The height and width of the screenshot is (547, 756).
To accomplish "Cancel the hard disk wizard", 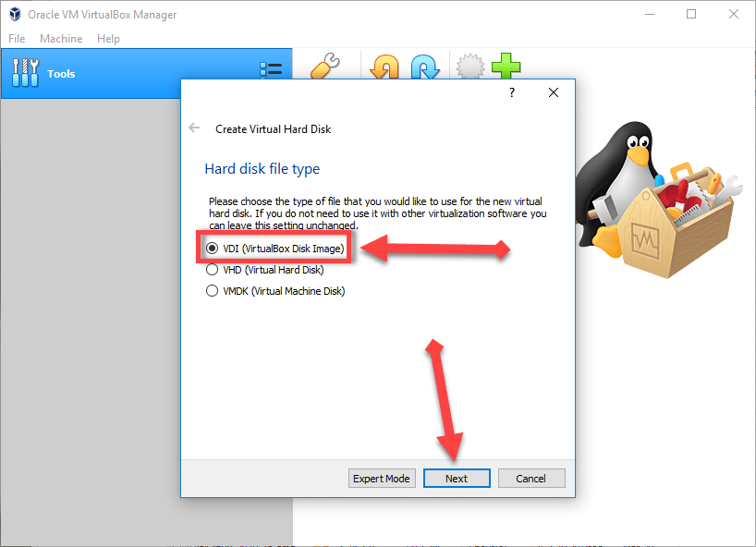I will [531, 479].
